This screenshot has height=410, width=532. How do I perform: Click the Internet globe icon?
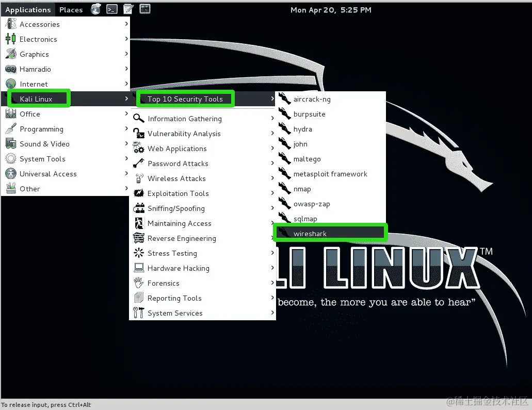11,84
